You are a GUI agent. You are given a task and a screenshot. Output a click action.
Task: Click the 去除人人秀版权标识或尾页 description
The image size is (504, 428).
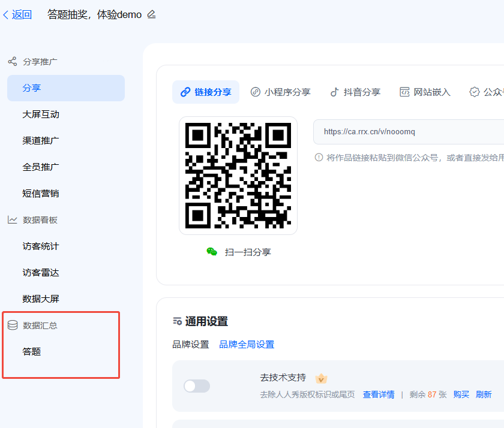coord(307,394)
